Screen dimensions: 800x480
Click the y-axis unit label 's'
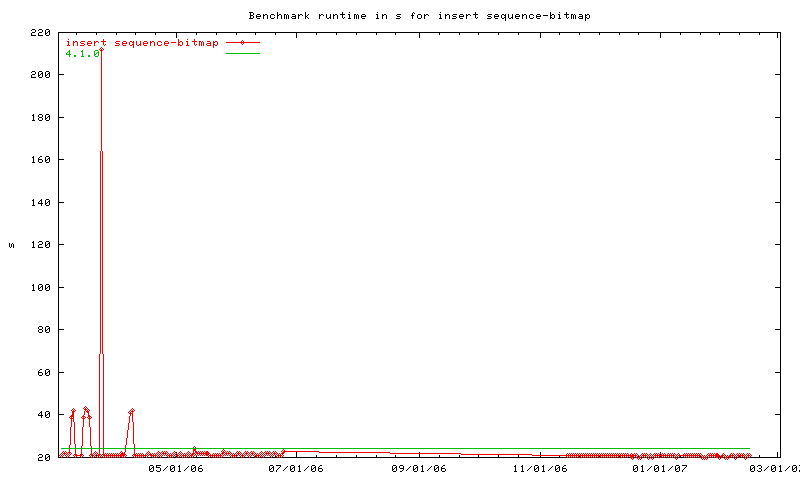tap(11, 246)
